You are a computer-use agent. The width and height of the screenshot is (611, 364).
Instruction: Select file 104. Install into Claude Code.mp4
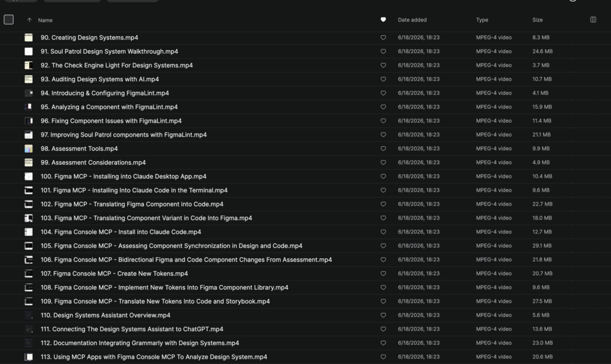pos(121,232)
